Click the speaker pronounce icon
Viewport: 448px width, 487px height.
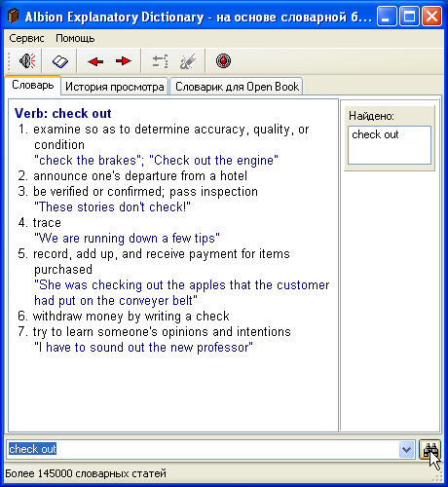click(x=27, y=60)
